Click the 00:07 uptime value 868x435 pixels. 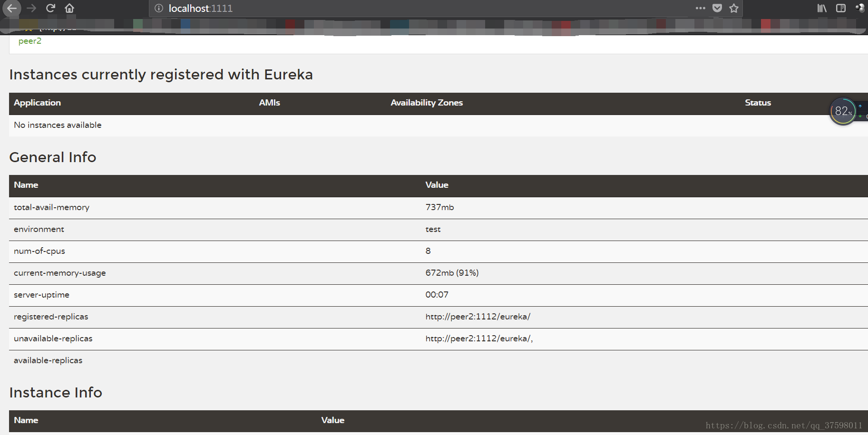(437, 295)
